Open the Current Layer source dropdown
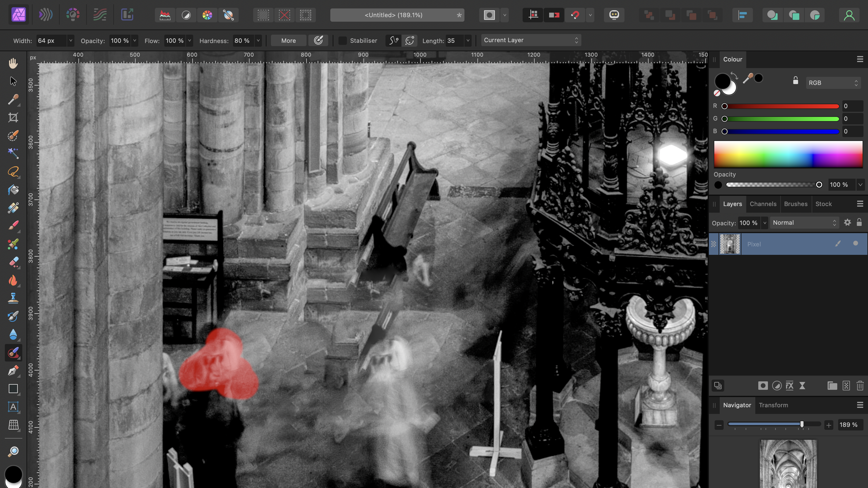The width and height of the screenshot is (868, 488). (x=531, y=40)
